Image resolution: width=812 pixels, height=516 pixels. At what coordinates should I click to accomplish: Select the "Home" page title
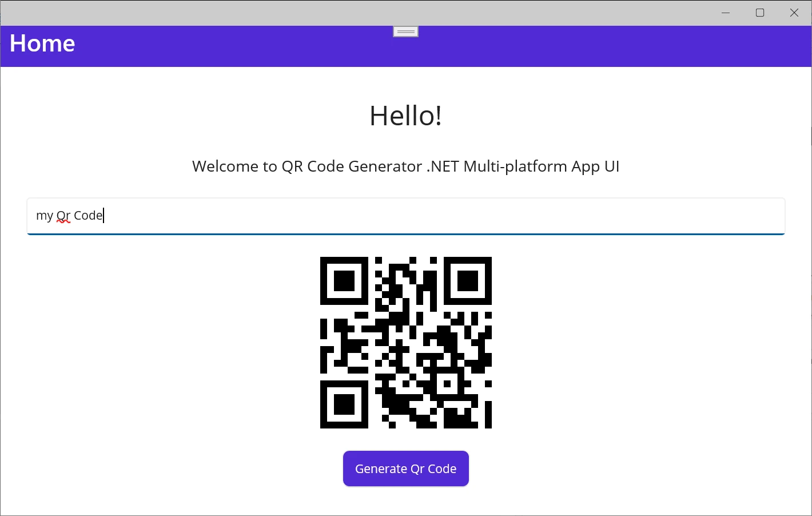(x=42, y=43)
